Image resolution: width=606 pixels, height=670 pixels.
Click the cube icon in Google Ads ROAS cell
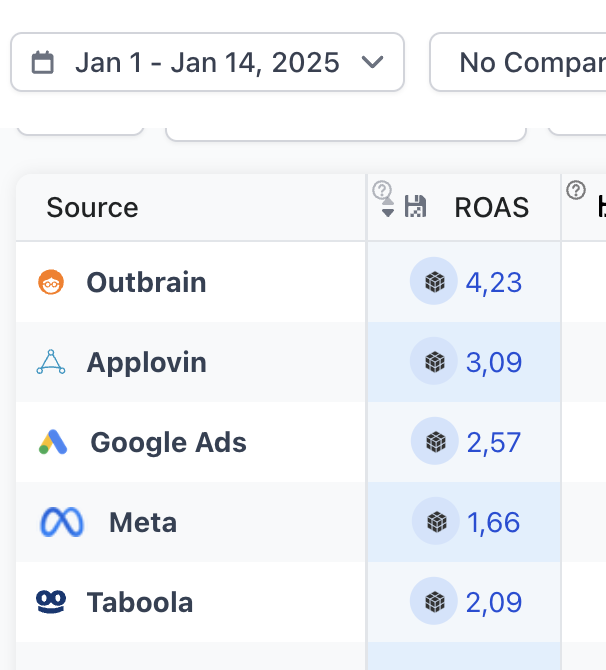click(x=435, y=441)
